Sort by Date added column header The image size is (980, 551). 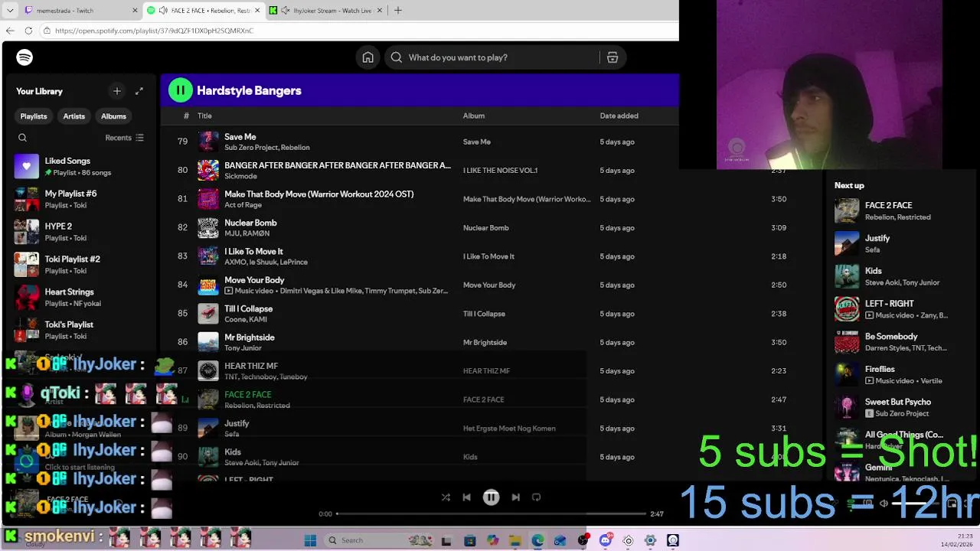click(x=619, y=116)
